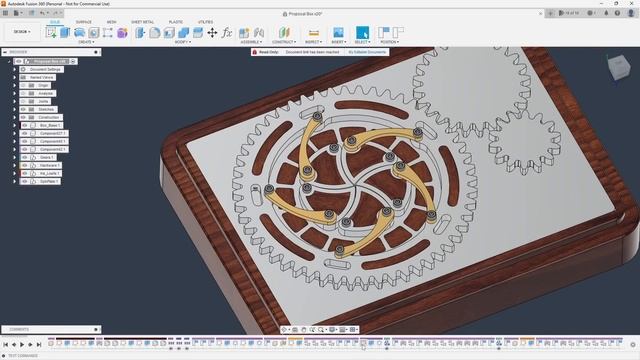The width and height of the screenshot is (640, 360).
Task: Open the data panel grid icon
Action: pos(5,13)
